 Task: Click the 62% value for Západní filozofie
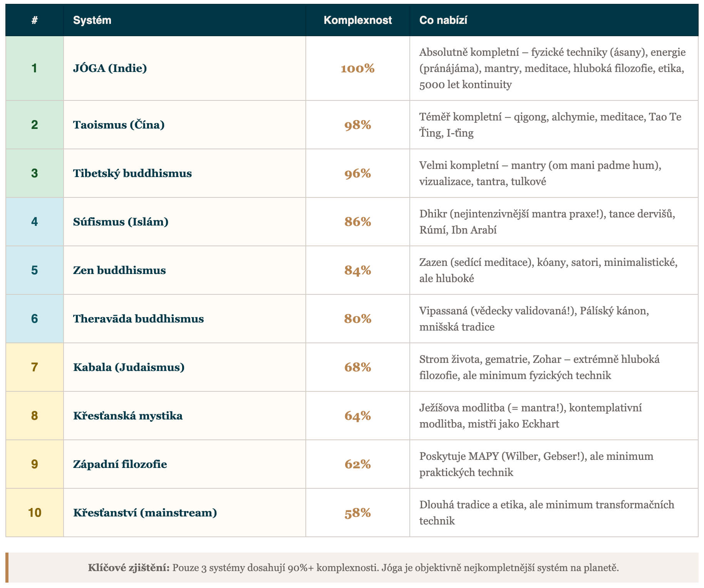357,464
